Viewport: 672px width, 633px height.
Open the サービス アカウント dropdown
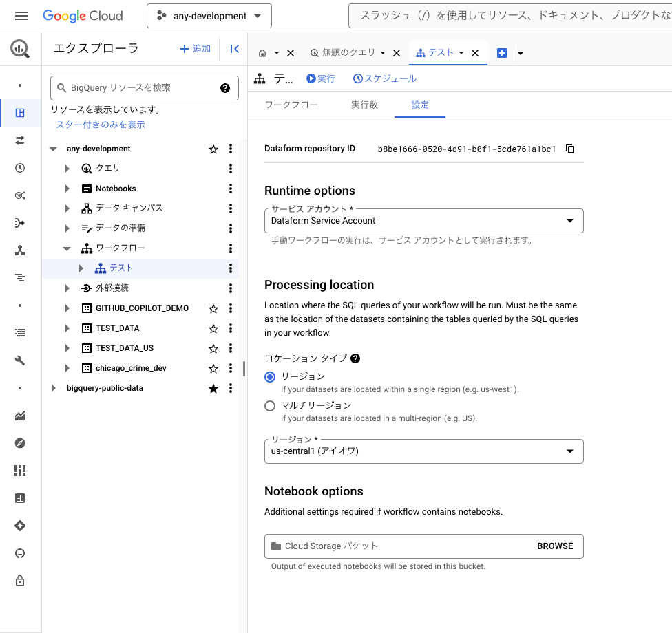(424, 221)
